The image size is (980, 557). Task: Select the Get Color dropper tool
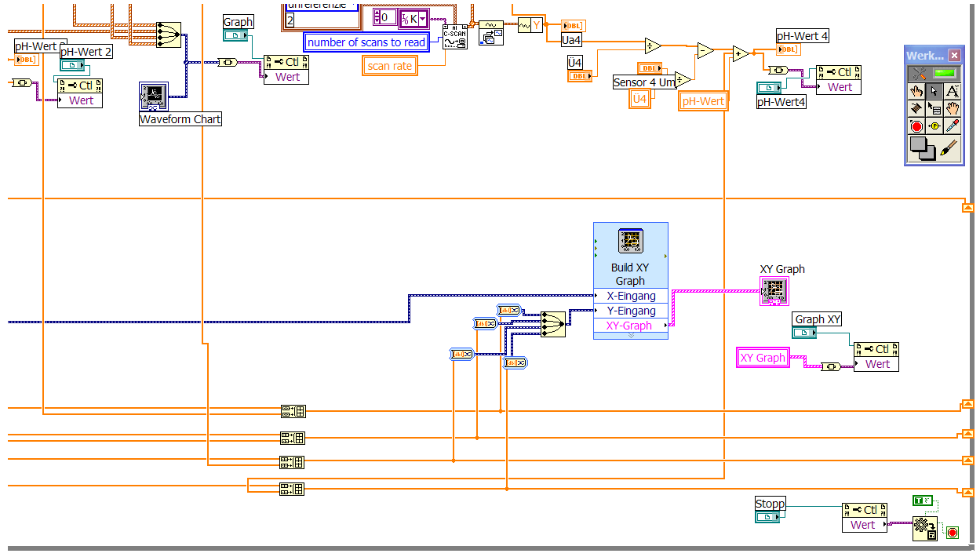(x=953, y=126)
